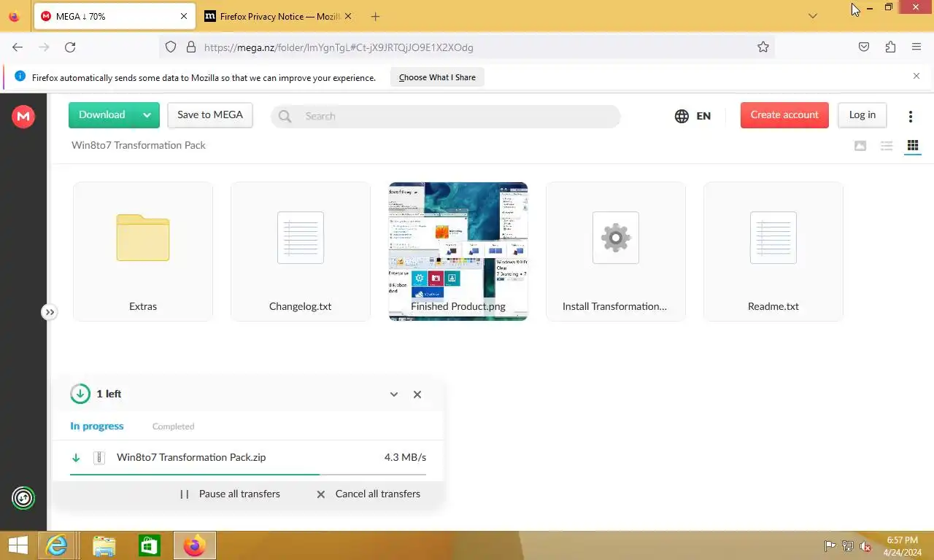
Task: Open the Download dropdown arrow
Action: [x=147, y=115]
